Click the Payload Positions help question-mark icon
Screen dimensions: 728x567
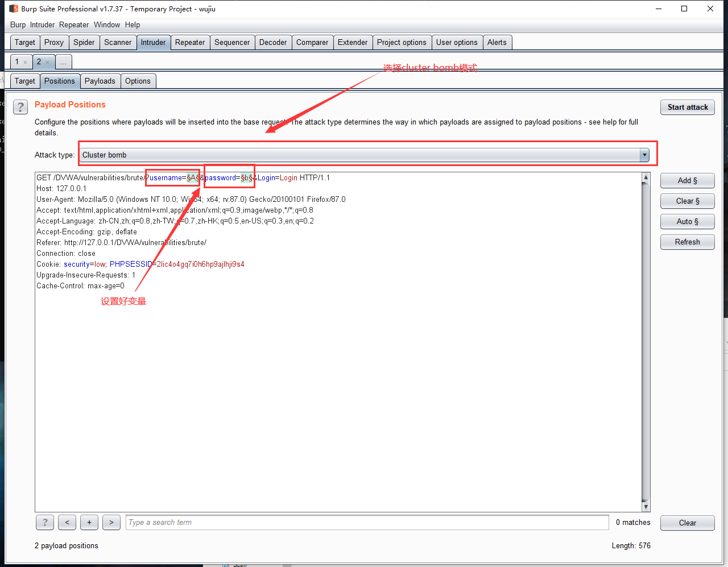coord(20,107)
